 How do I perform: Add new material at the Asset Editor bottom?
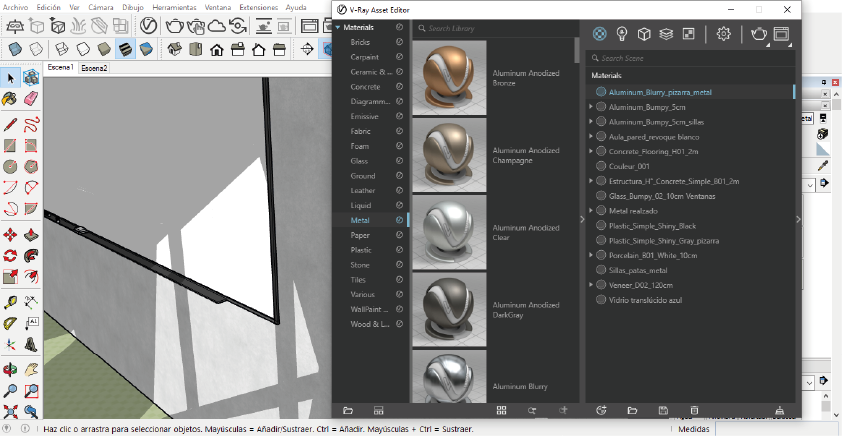coord(601,411)
